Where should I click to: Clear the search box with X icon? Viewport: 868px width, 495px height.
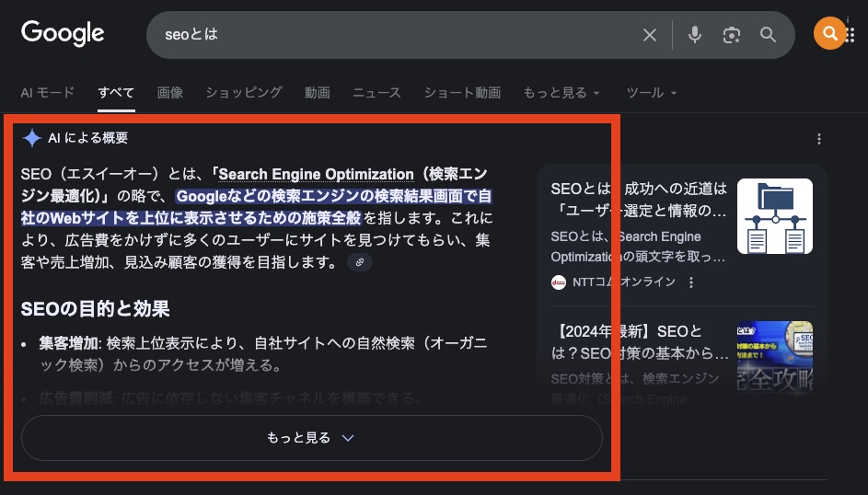(x=650, y=35)
